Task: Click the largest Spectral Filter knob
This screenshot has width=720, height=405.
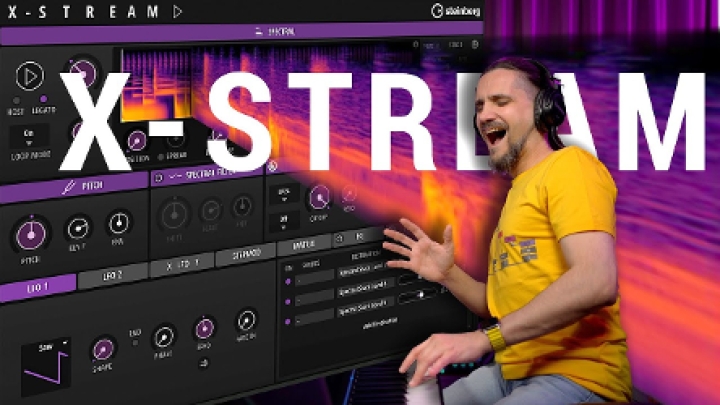Action: [x=174, y=215]
